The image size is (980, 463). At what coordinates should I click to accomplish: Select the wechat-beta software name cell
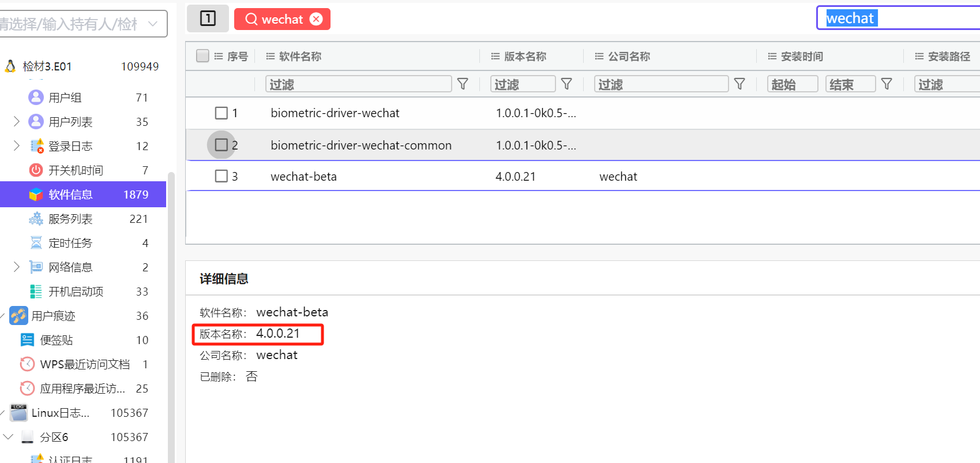point(303,176)
